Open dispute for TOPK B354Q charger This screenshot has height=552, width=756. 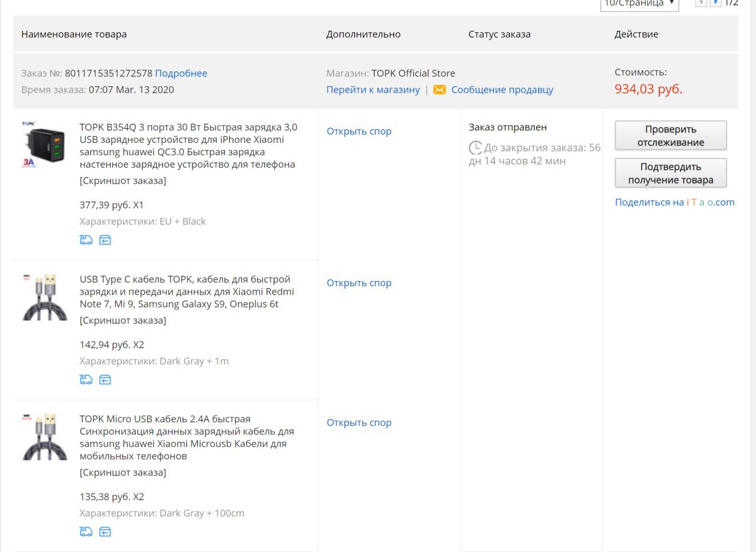coord(359,131)
